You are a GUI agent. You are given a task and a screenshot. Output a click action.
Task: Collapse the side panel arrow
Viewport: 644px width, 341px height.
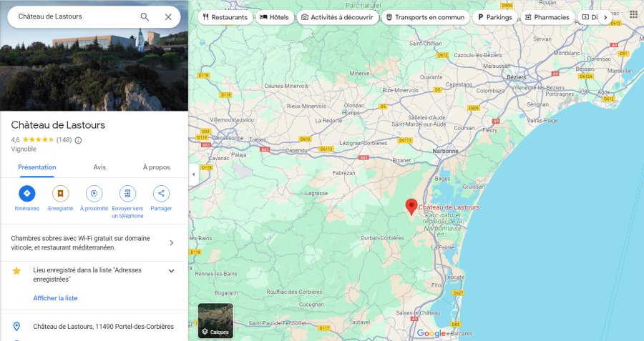coord(193,174)
